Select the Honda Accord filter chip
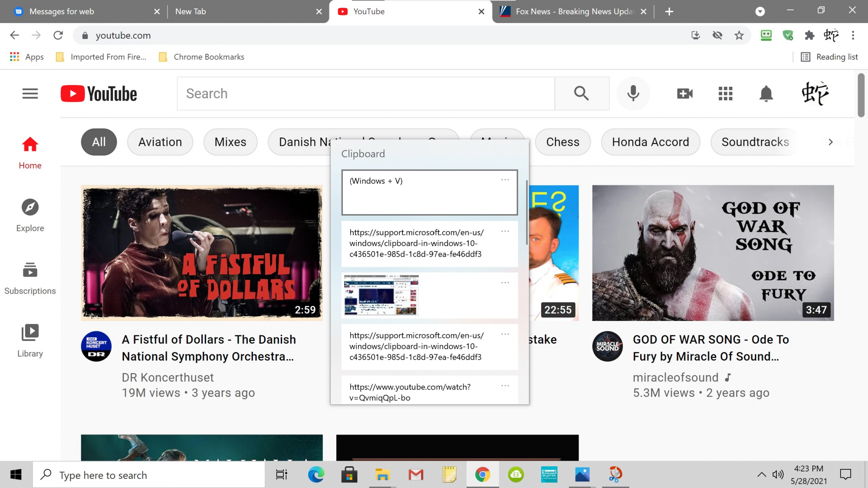The width and height of the screenshot is (868, 488). pos(650,142)
